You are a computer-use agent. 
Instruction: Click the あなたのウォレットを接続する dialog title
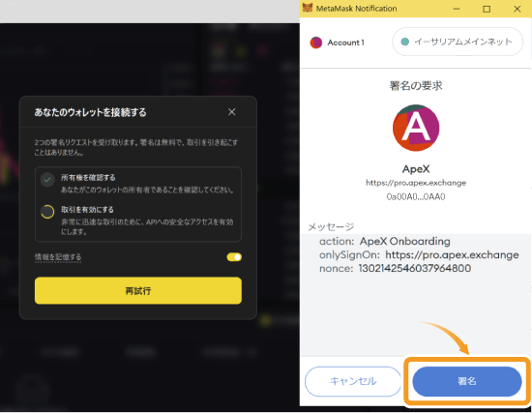pyautogui.click(x=90, y=112)
